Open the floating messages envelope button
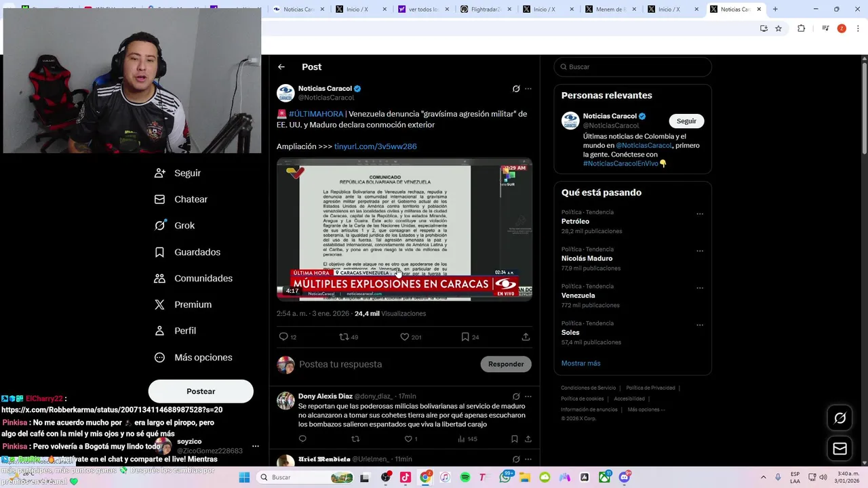Screen dimensions: 868x488 tap(840, 449)
